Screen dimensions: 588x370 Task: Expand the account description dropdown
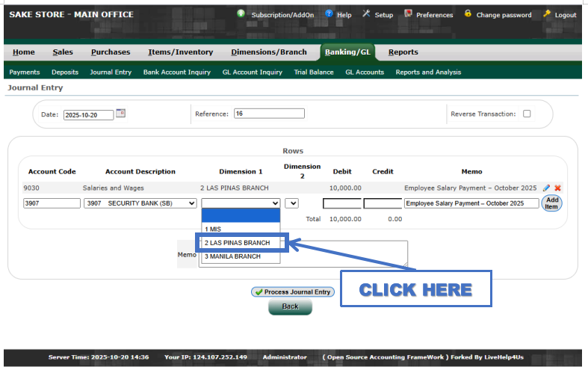140,203
